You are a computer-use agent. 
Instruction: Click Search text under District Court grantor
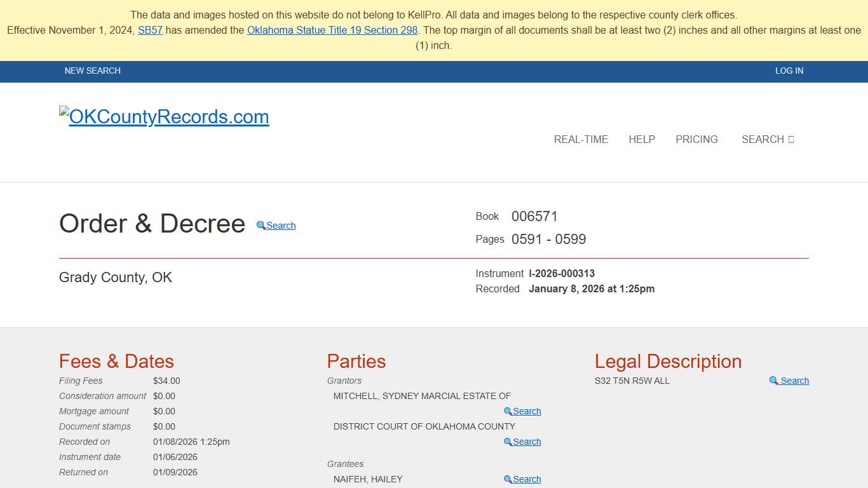point(527,442)
